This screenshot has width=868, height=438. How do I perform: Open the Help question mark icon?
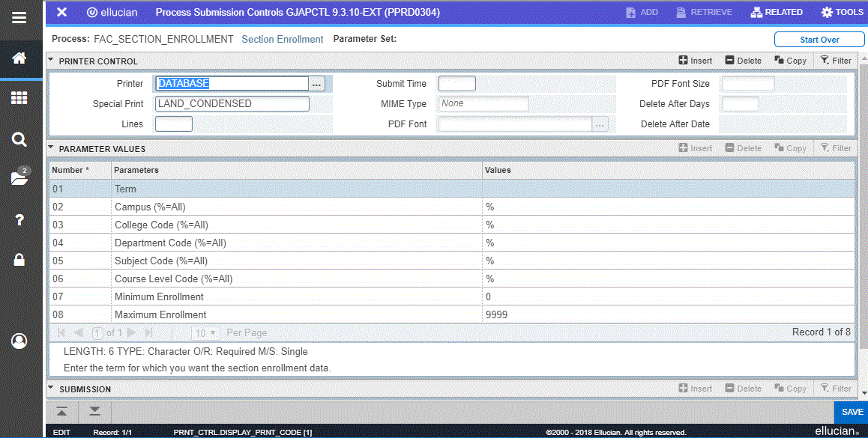pyautogui.click(x=19, y=219)
